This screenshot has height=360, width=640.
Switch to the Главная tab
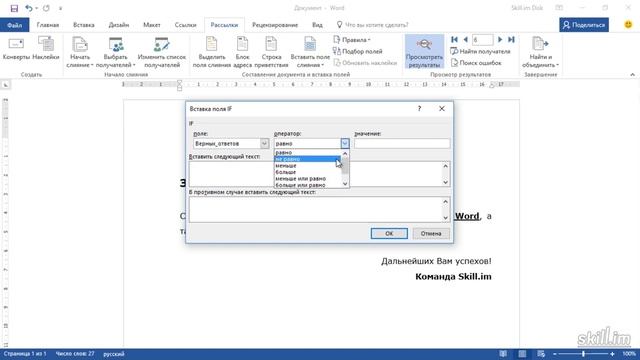(48, 25)
